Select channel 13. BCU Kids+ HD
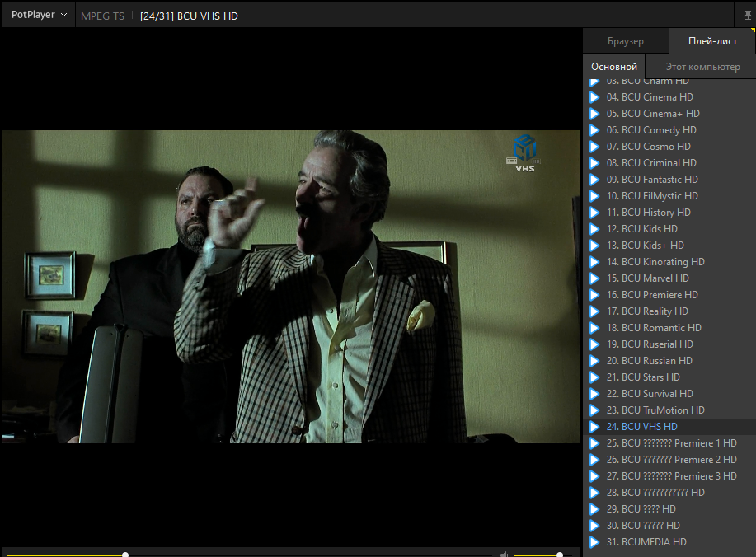Screen dimensions: 756x557 pyautogui.click(x=669, y=246)
